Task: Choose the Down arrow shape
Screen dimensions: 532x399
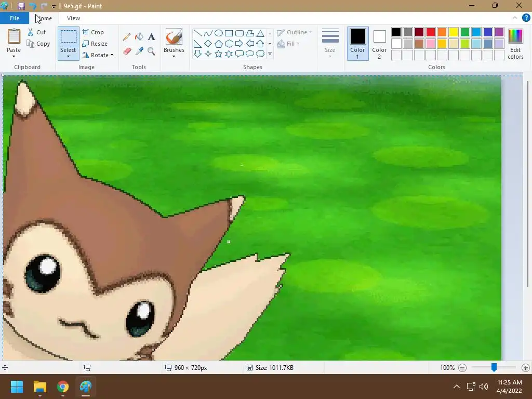Action: tap(197, 54)
